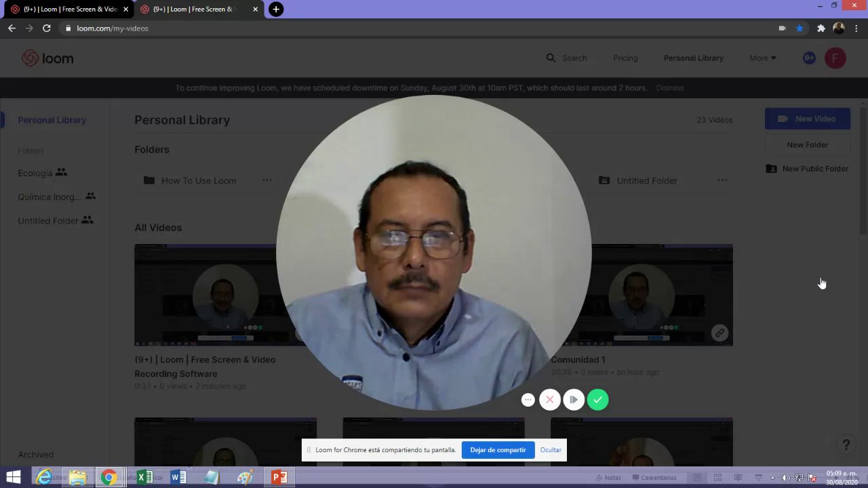The width and height of the screenshot is (868, 488).
Task: Select Personal Library in top navigation
Action: click(x=694, y=58)
